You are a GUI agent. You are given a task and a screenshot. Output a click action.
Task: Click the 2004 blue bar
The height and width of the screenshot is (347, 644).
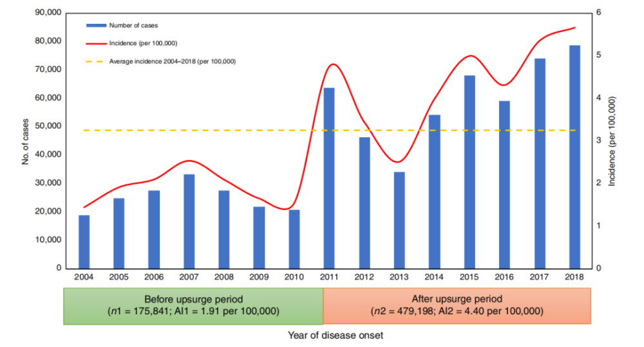[x=84, y=242]
